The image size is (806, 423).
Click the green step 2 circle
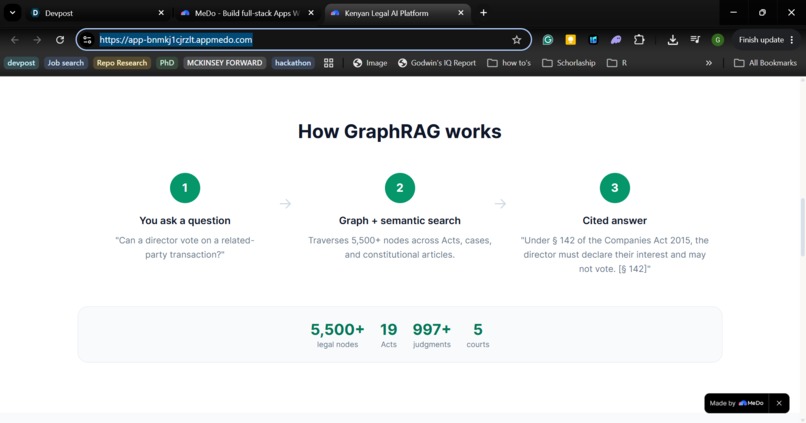coord(400,188)
